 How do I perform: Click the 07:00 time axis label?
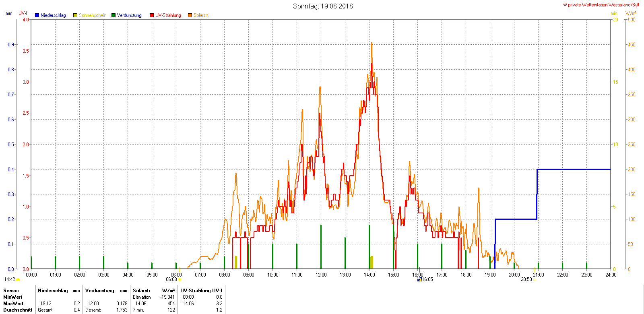tap(200, 275)
